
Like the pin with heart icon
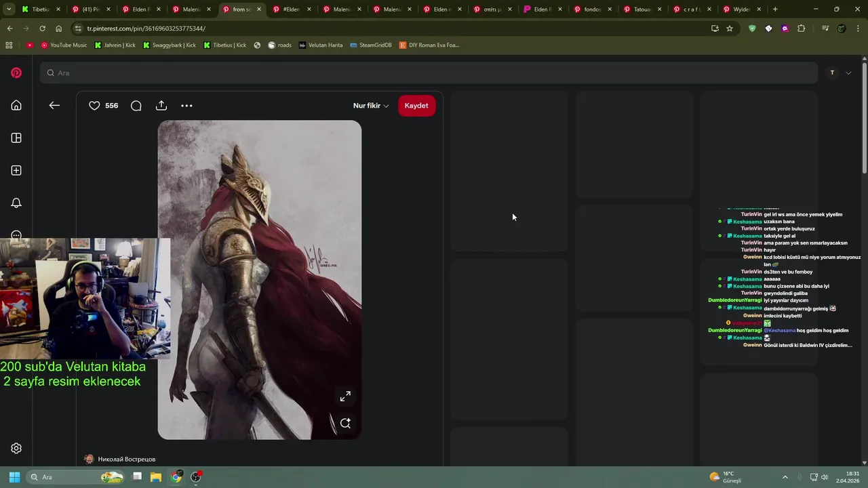[94, 105]
